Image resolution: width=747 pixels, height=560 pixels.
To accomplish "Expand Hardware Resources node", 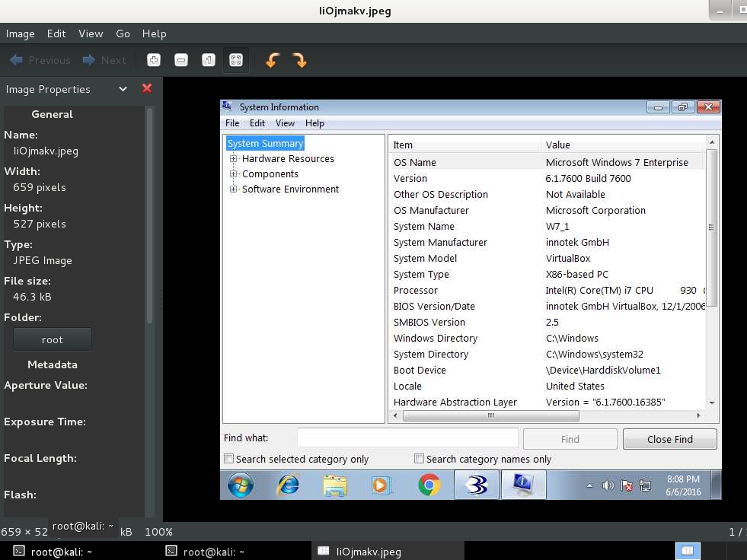I will pyautogui.click(x=233, y=158).
